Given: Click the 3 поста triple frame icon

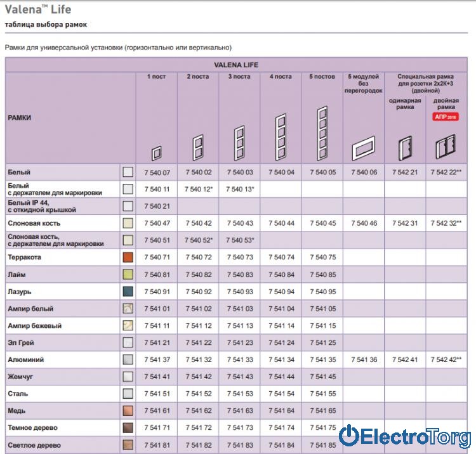Looking at the screenshot, I should [x=239, y=143].
